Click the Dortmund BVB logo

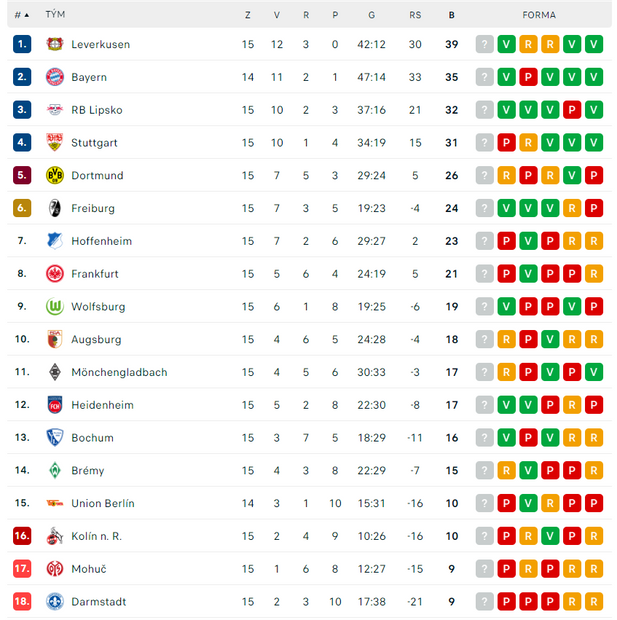tap(55, 175)
